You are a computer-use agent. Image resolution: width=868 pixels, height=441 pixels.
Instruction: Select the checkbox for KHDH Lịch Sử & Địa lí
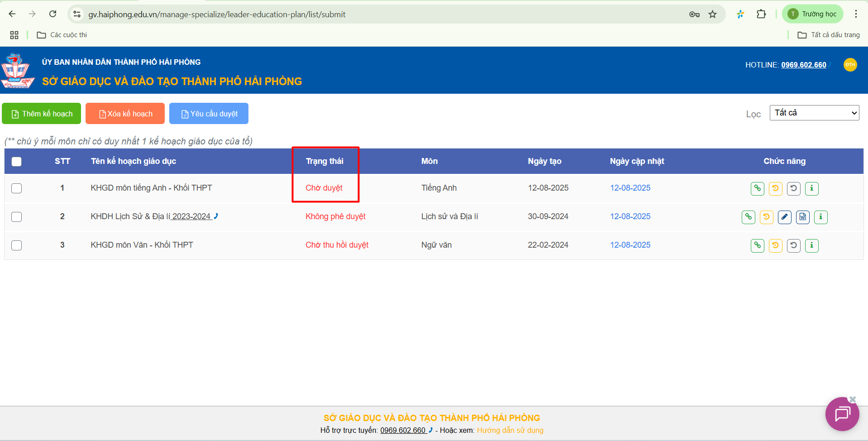pyautogui.click(x=17, y=217)
